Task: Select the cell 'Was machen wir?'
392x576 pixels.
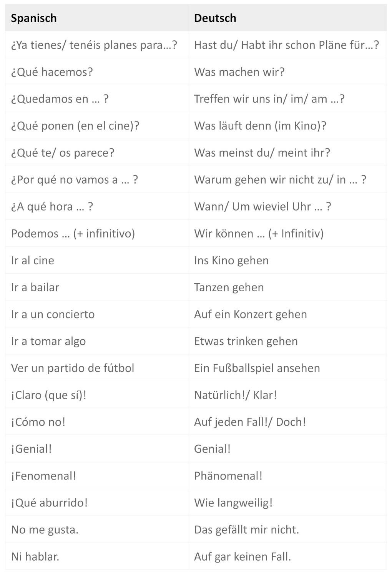Action: [x=287, y=72]
